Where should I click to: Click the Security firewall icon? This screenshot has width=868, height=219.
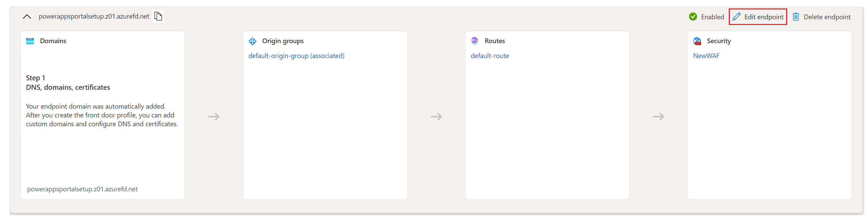(697, 41)
